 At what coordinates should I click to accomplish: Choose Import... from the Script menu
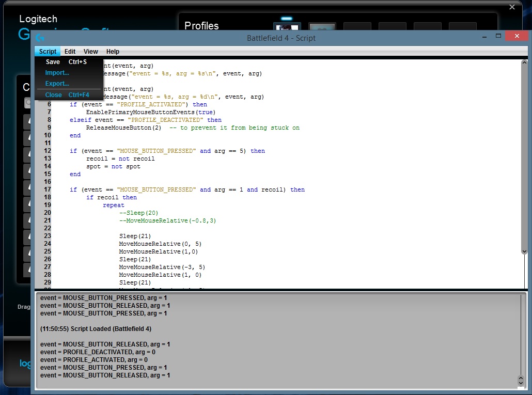(57, 73)
